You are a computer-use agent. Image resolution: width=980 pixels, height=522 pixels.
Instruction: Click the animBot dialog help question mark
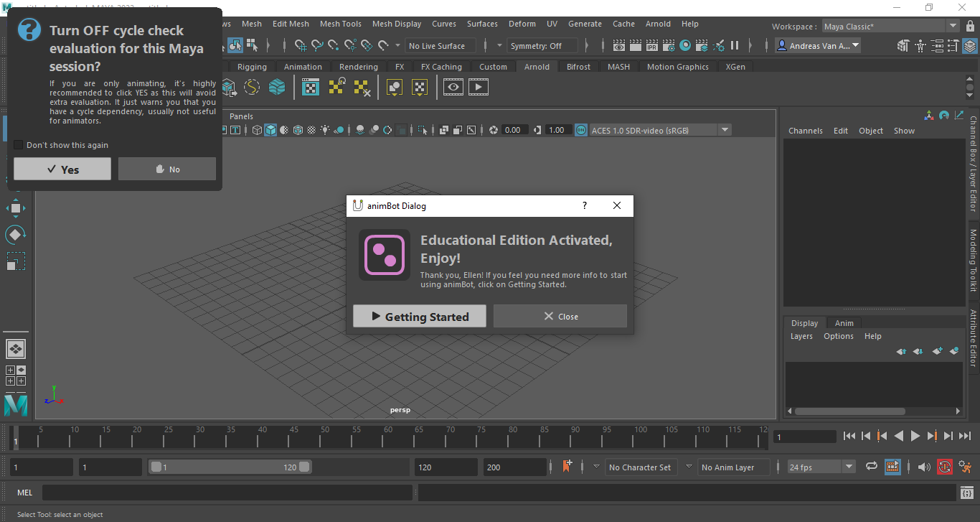click(585, 206)
